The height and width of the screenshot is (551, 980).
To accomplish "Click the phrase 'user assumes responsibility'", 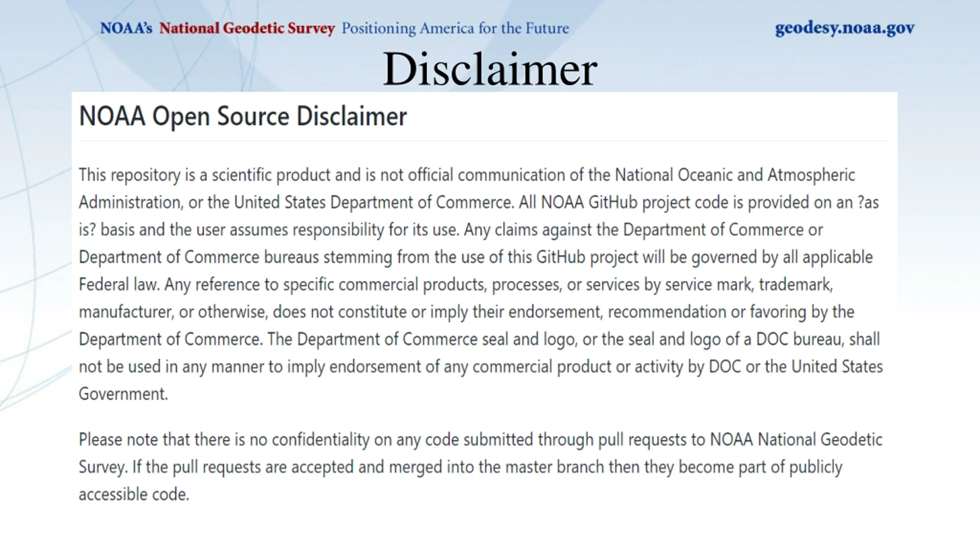I will click(x=290, y=230).
